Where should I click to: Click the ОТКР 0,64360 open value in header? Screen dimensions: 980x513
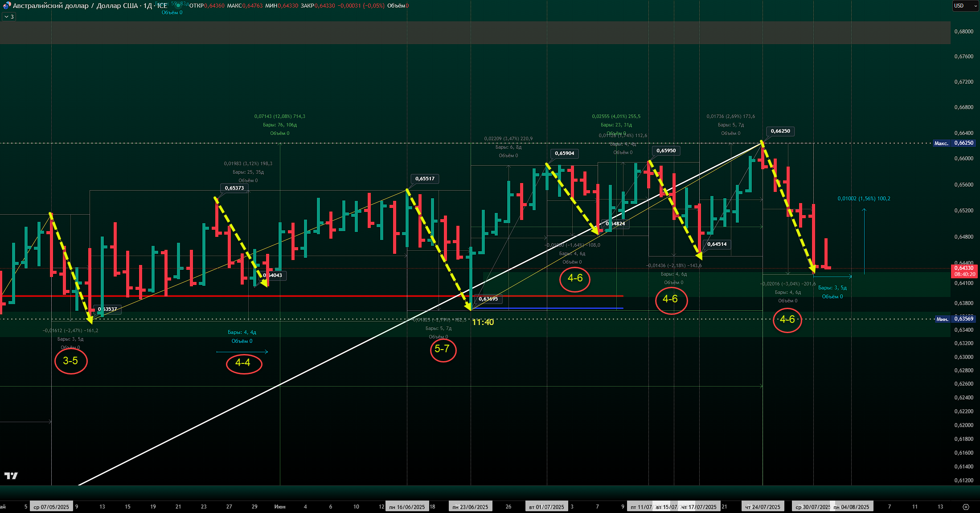pyautogui.click(x=207, y=6)
